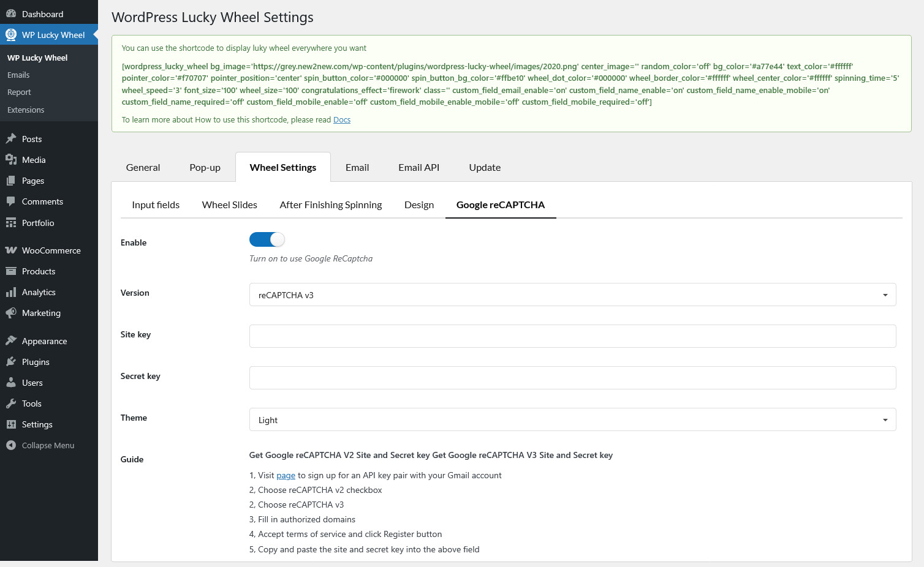Focus the Secret key text field
Screen dimensions: 924x567
point(572,378)
